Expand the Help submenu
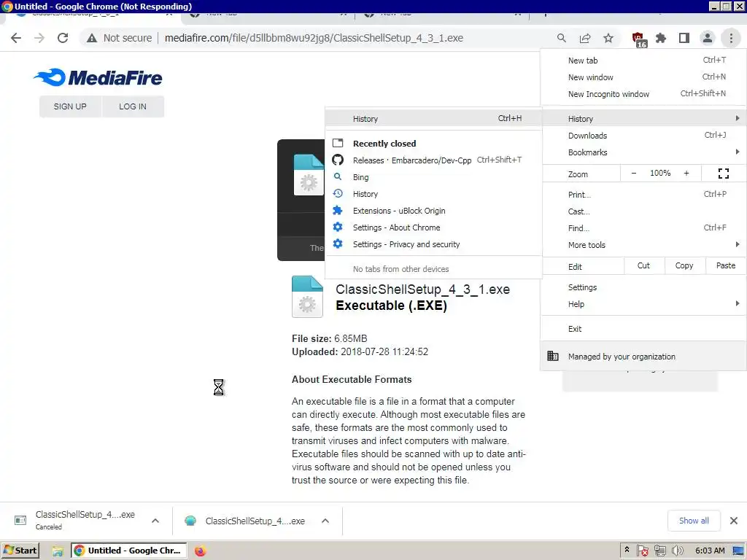This screenshot has height=560, width=747. [643, 304]
